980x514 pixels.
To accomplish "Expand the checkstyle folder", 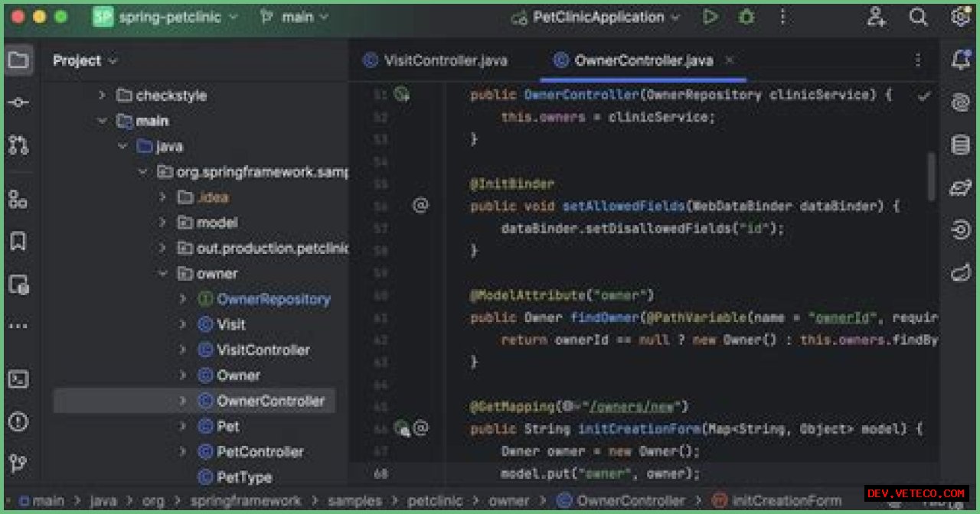I will tap(102, 96).
